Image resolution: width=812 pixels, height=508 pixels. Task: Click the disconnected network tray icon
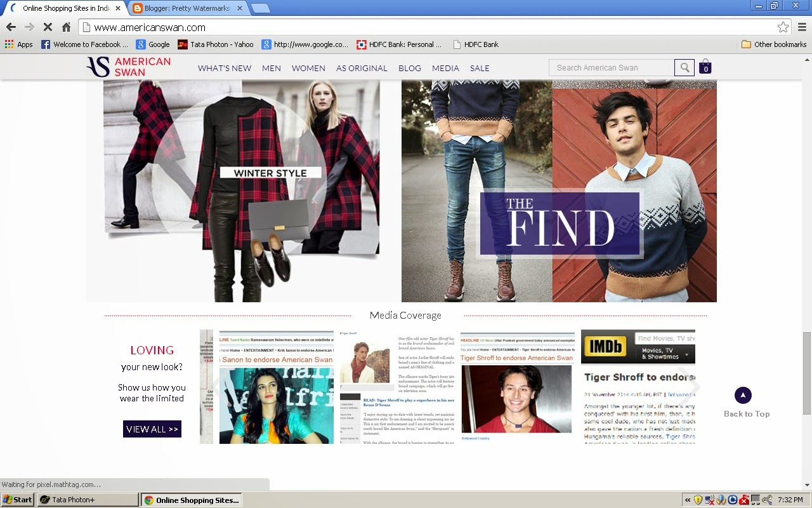[x=710, y=500]
